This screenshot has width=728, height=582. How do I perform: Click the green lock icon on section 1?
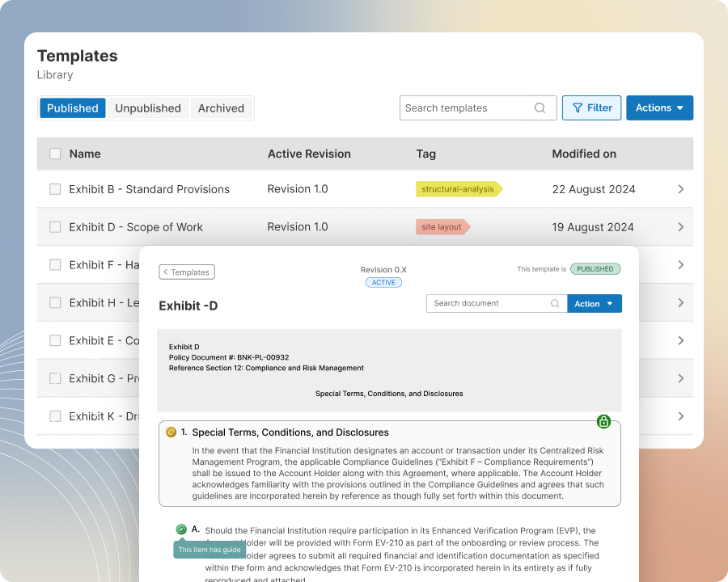tap(603, 421)
